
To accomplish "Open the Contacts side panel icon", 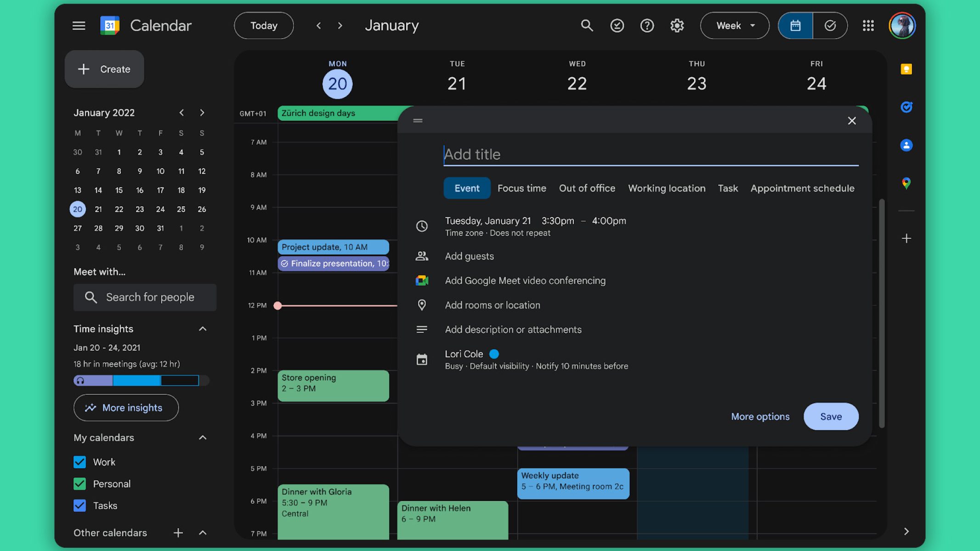I will point(906,146).
